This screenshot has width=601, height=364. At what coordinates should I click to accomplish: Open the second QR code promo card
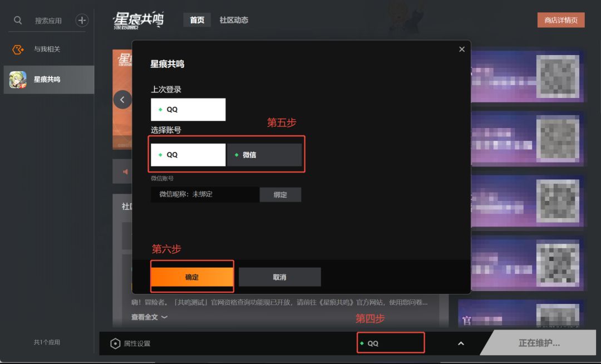[x=527, y=139]
